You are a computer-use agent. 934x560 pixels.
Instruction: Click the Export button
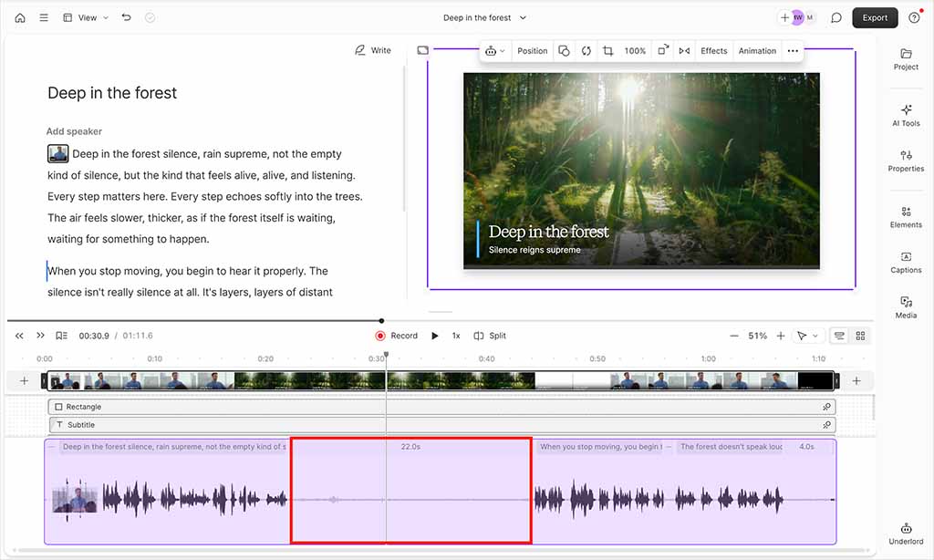874,17
